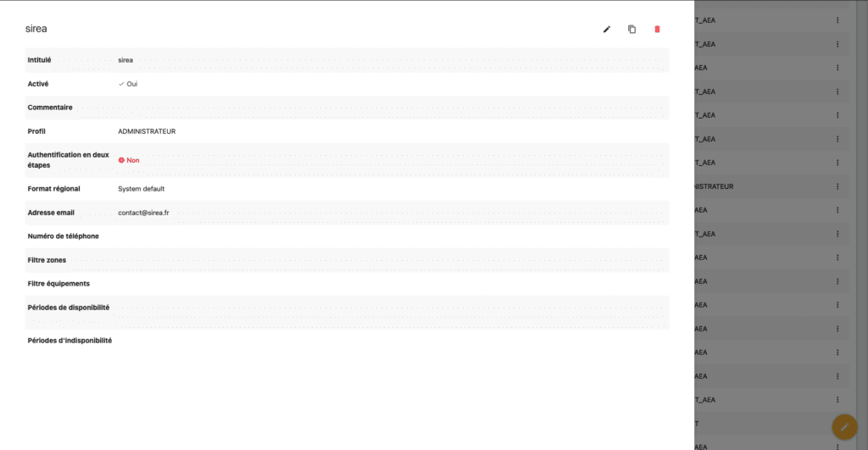Select the Périodes d'indisponibilité label

click(70, 341)
